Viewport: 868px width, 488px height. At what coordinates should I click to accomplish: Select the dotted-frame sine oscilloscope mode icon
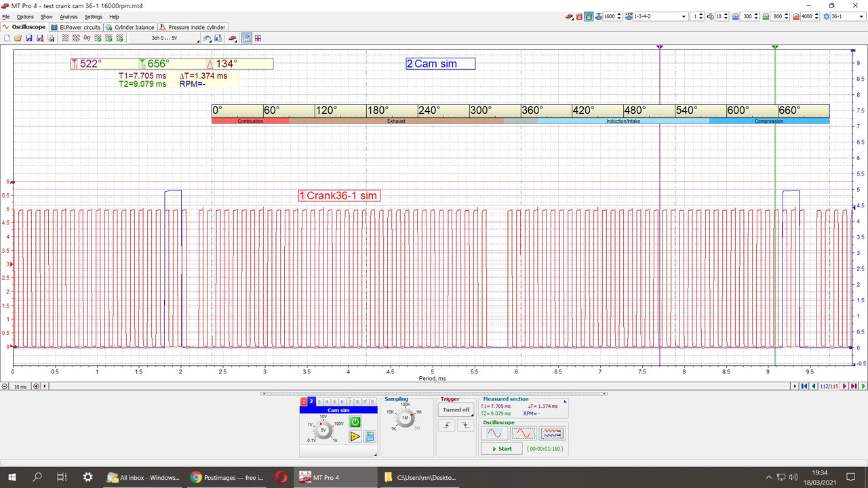pyautogui.click(x=523, y=433)
